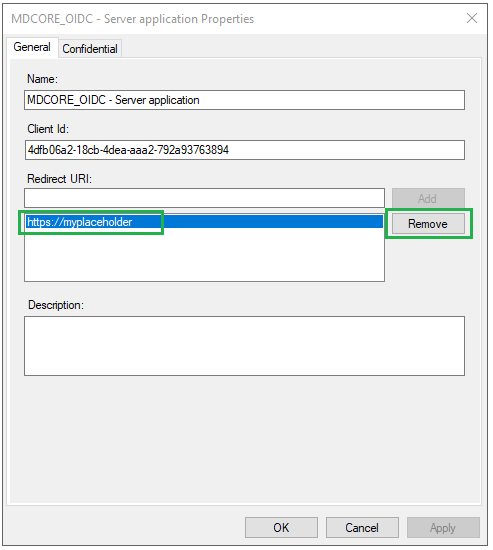The height and width of the screenshot is (550, 493).
Task: Focus the Client Id input field
Action: pos(245,150)
